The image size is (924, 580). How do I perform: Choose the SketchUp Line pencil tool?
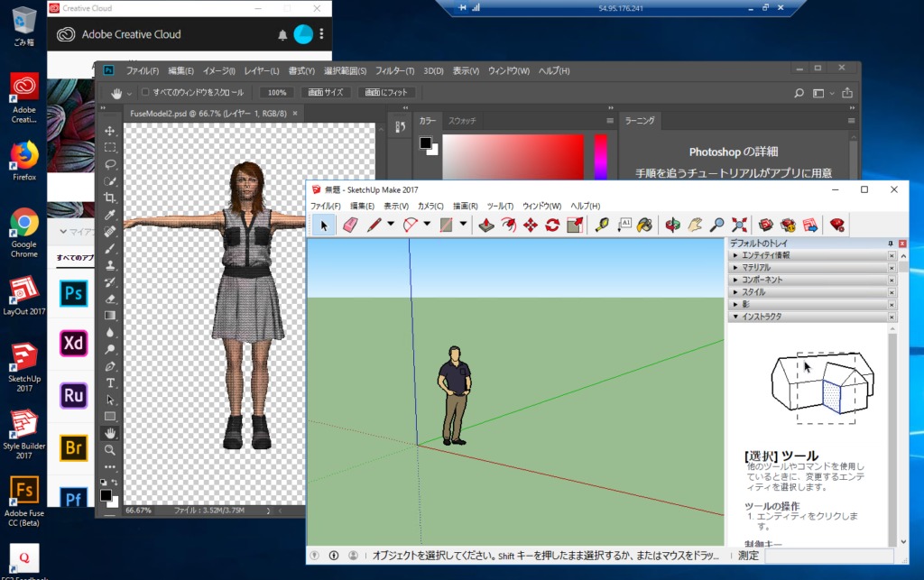pyautogui.click(x=374, y=225)
